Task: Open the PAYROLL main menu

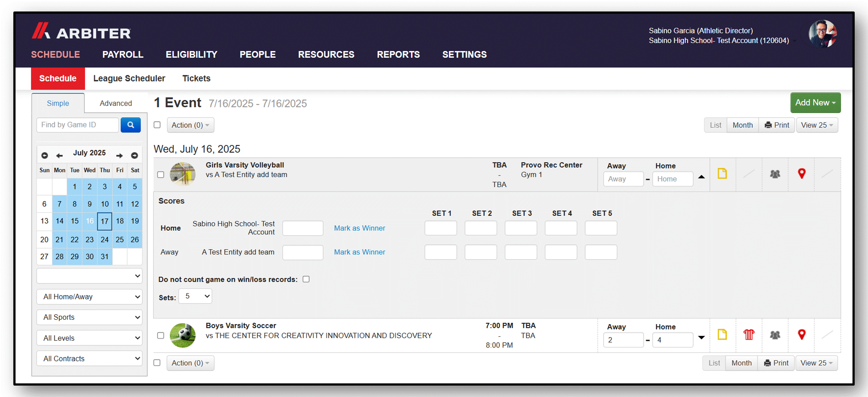Action: point(123,54)
